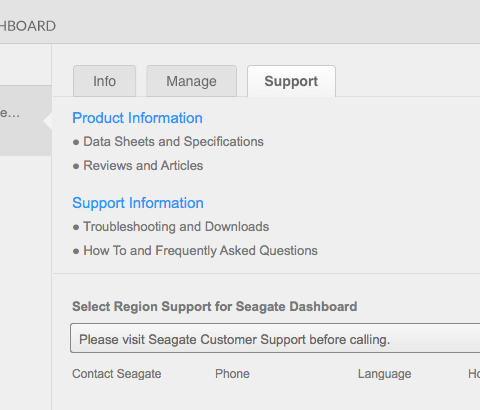
Task: Select the highlighted drive in the sidebar
Action: 26,121
